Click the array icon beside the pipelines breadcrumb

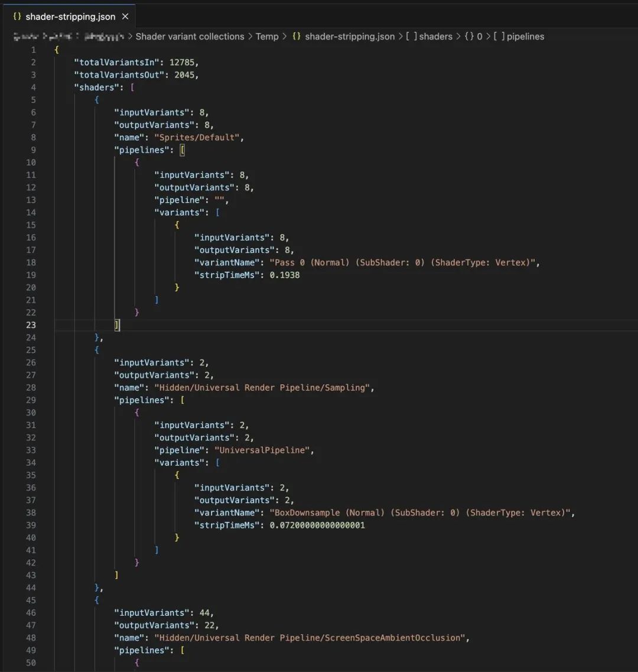pyautogui.click(x=499, y=37)
